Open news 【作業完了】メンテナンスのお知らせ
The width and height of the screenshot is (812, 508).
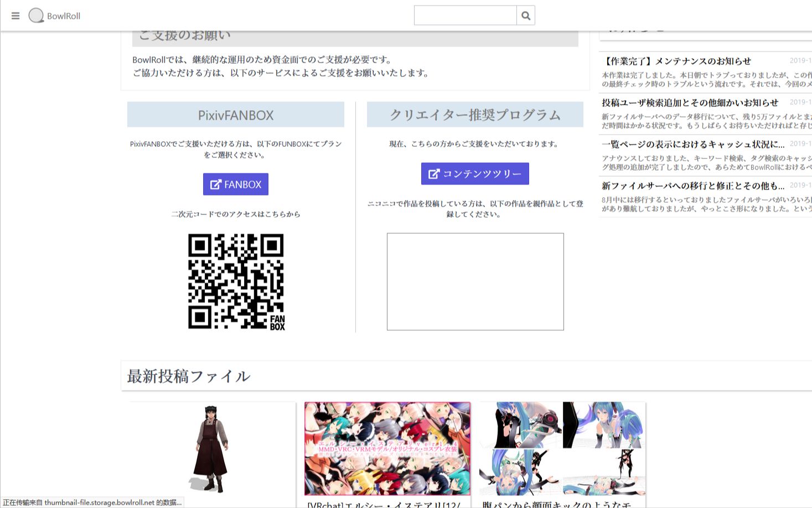[676, 61]
